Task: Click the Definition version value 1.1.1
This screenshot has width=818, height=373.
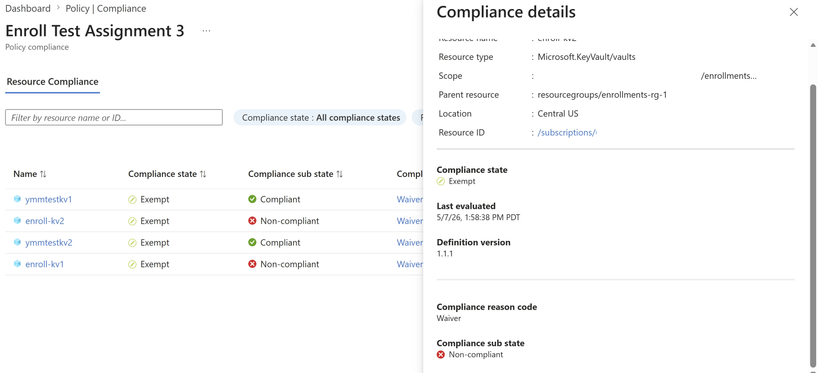Action: click(444, 254)
